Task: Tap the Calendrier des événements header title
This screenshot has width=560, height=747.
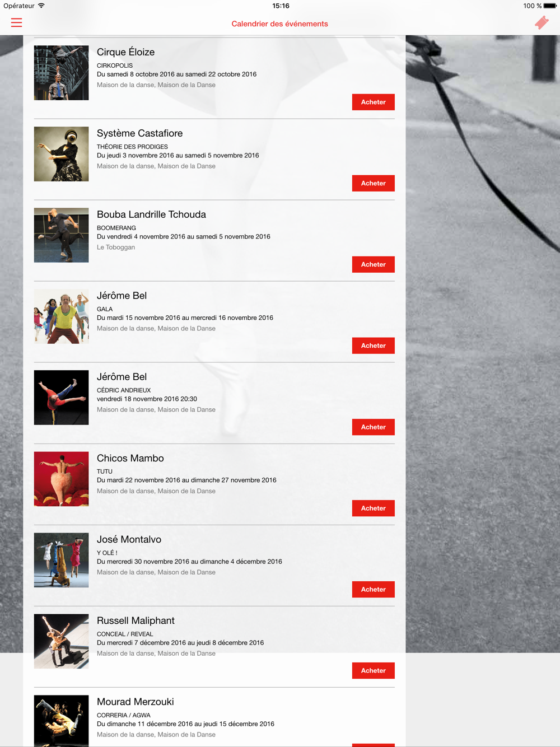Action: click(x=280, y=24)
